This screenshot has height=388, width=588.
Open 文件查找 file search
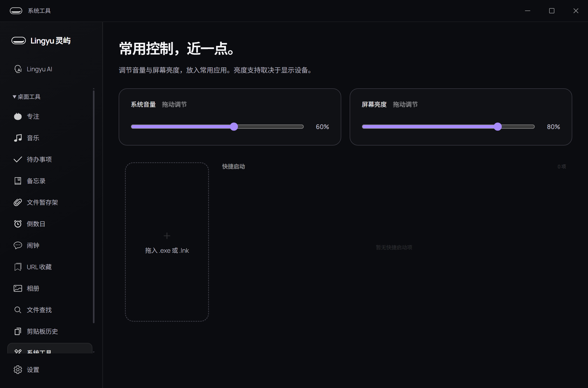(x=50, y=310)
